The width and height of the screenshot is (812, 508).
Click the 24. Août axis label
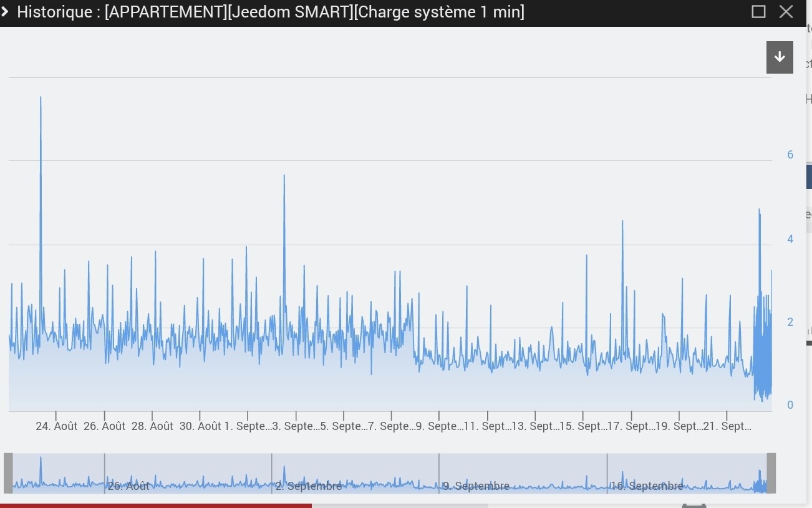point(57,426)
